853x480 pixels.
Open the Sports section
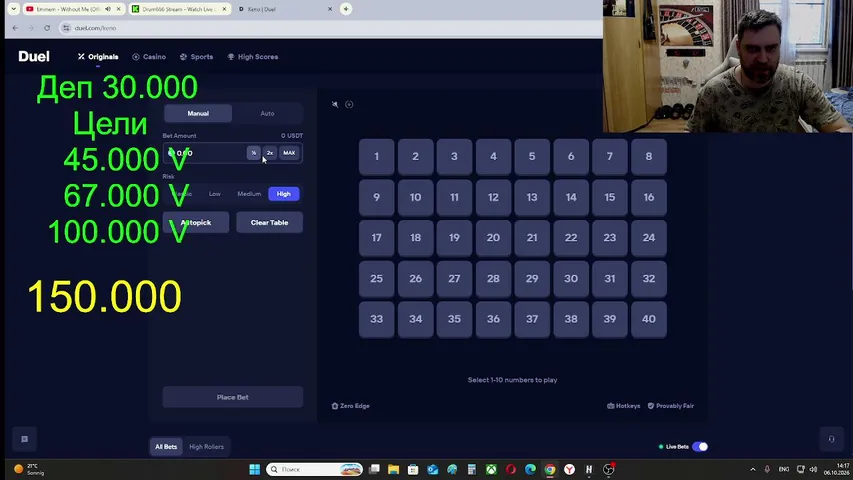pyautogui.click(x=196, y=57)
